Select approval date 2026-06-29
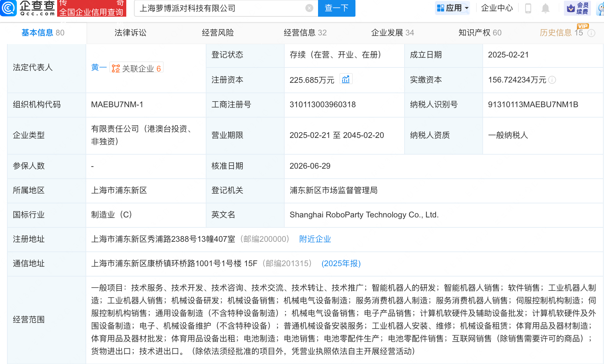 [x=310, y=166]
